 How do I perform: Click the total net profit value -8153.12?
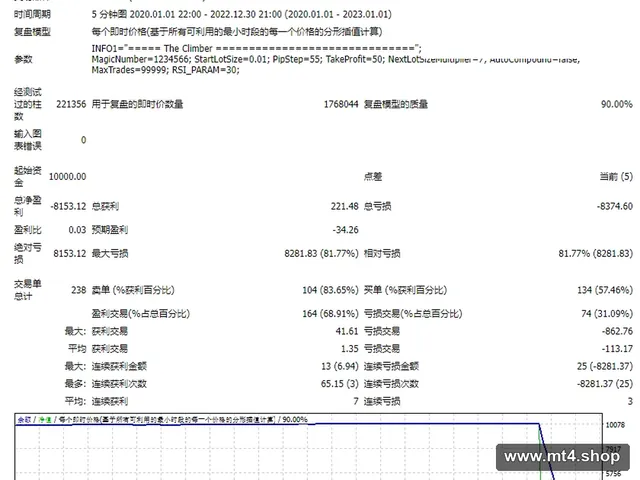coord(68,206)
